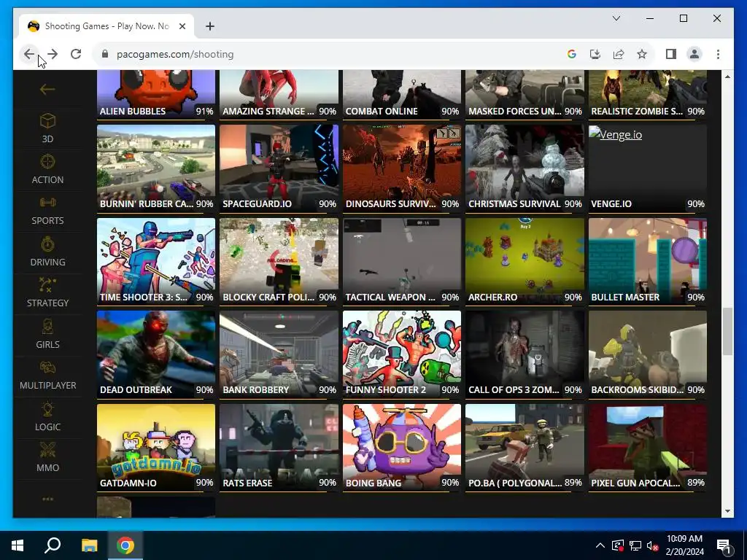Choose the Logic lightbulb category icon

point(47,408)
